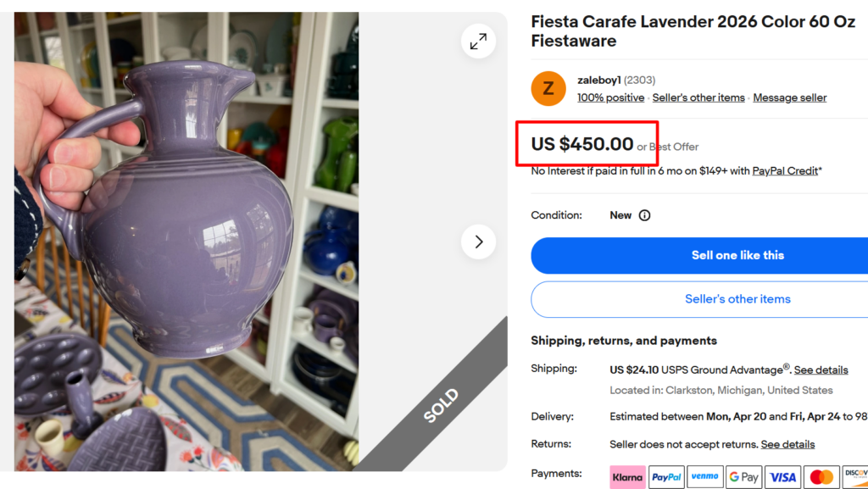
Task: Click the image fullscreen expand icon
Action: [x=477, y=41]
